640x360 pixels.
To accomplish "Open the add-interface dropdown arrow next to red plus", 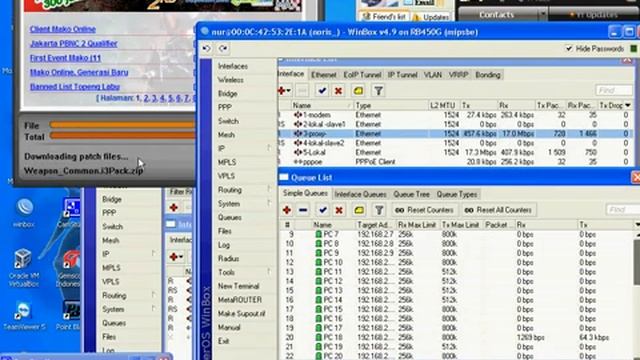I will coord(289,91).
